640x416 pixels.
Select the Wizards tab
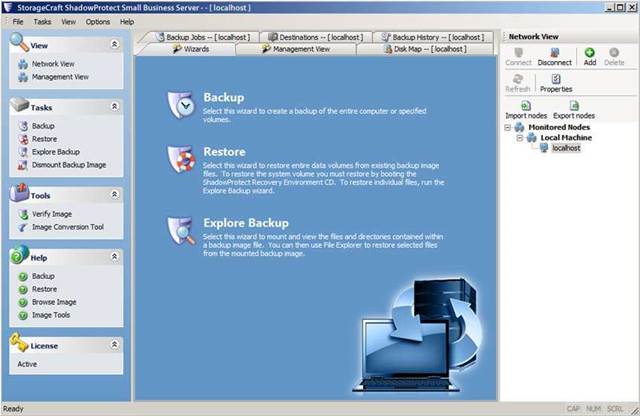click(190, 49)
